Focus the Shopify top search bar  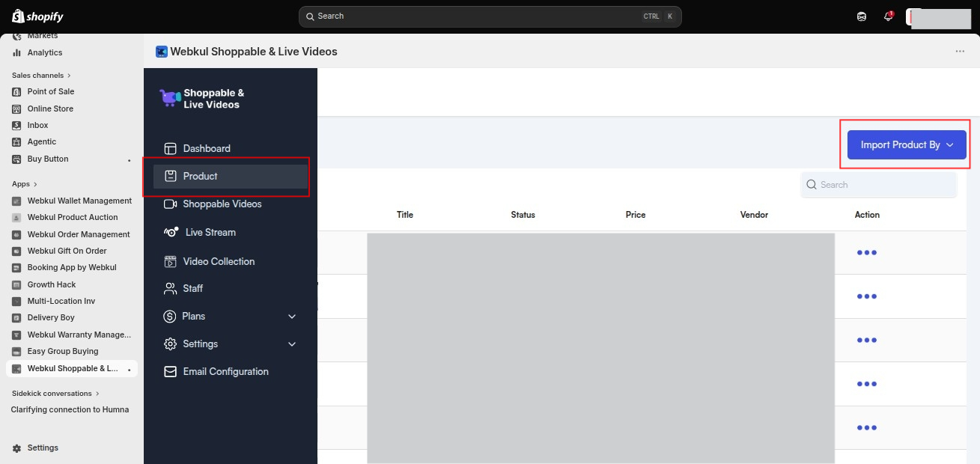(x=490, y=16)
